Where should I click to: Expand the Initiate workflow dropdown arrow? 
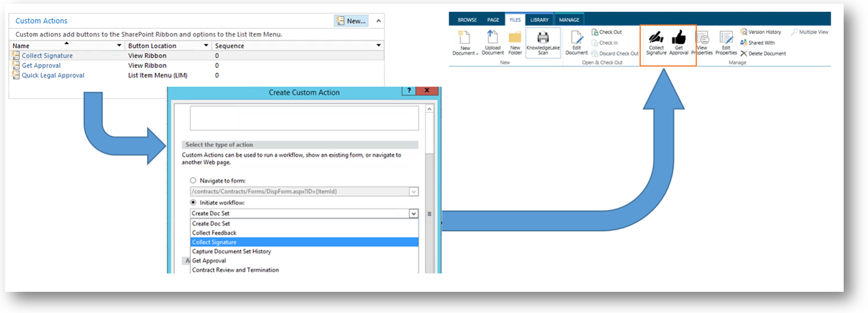tap(413, 213)
